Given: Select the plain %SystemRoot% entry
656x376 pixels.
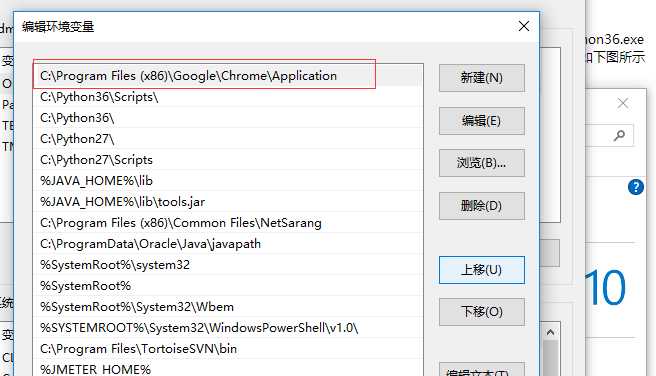Looking at the screenshot, I should point(228,286).
